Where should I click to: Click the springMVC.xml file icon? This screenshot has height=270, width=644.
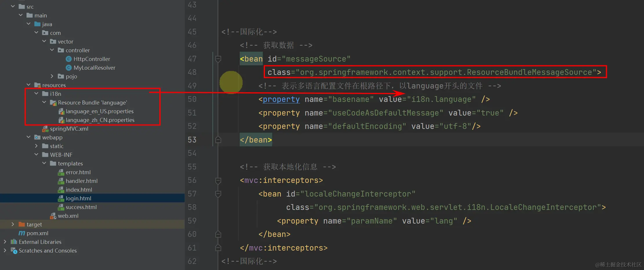[45, 129]
